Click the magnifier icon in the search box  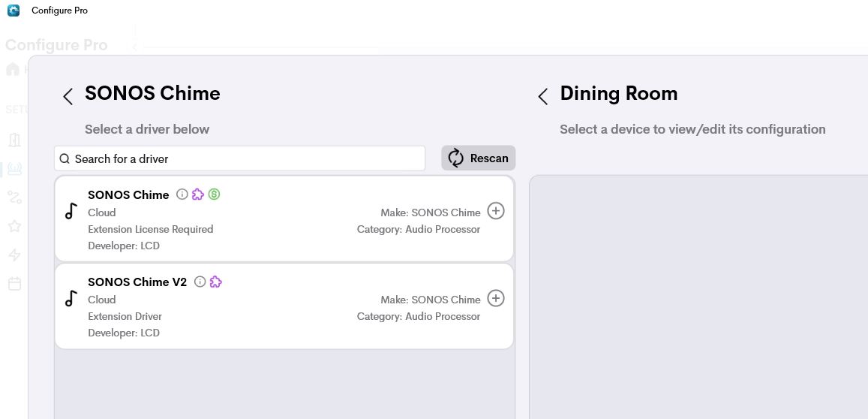(x=65, y=159)
